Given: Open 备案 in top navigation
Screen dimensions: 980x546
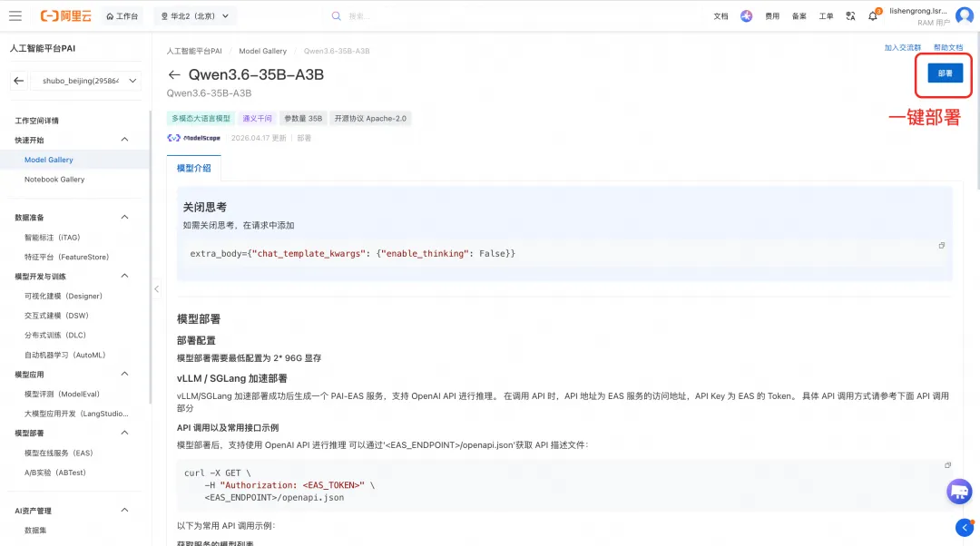Looking at the screenshot, I should [799, 16].
